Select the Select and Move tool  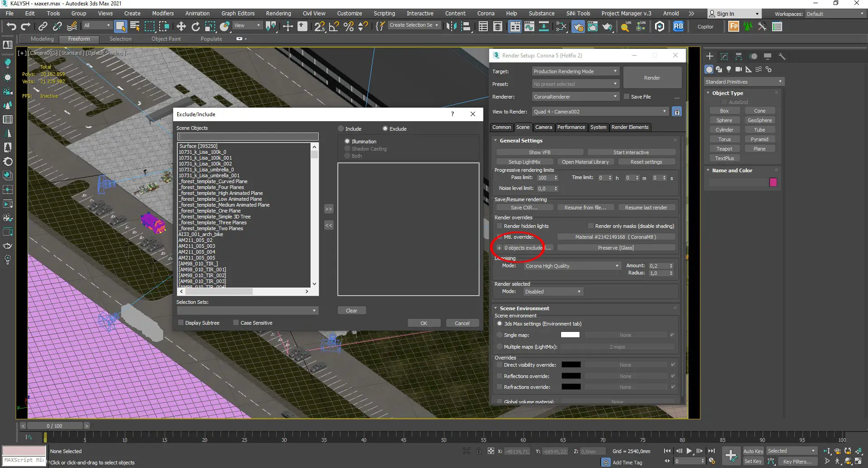181,27
